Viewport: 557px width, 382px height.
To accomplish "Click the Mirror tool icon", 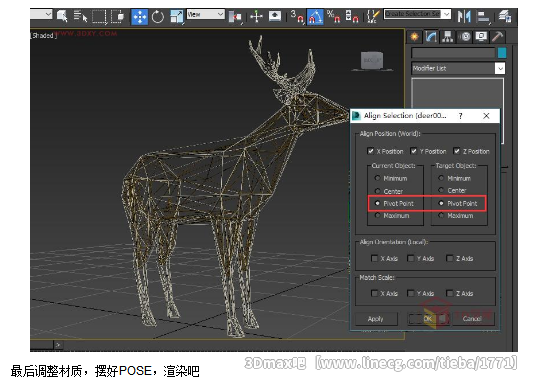I will click(464, 16).
